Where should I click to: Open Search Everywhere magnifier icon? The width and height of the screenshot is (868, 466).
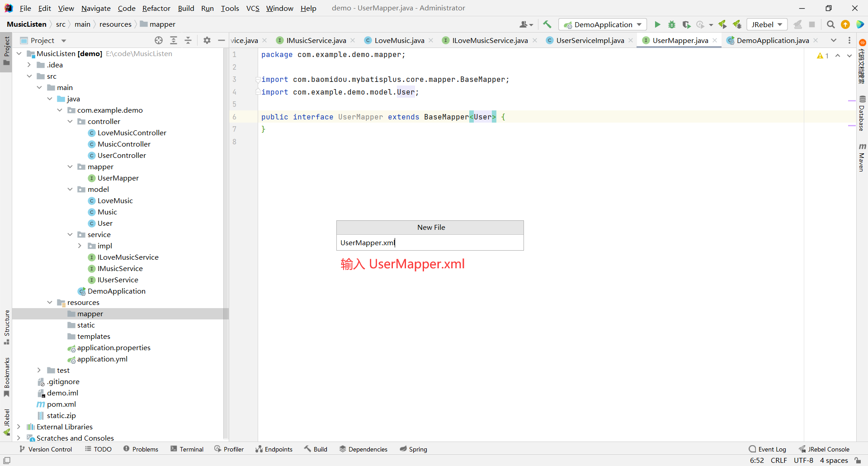831,24
